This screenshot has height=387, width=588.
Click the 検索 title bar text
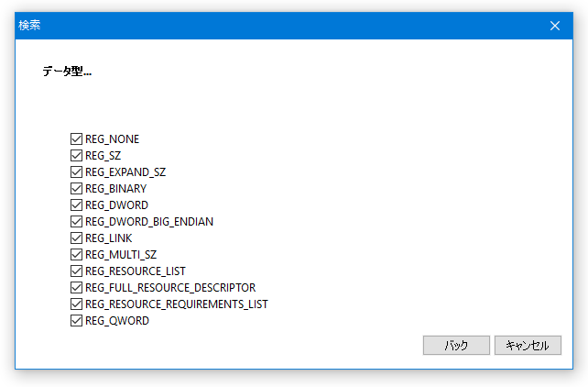(x=29, y=25)
